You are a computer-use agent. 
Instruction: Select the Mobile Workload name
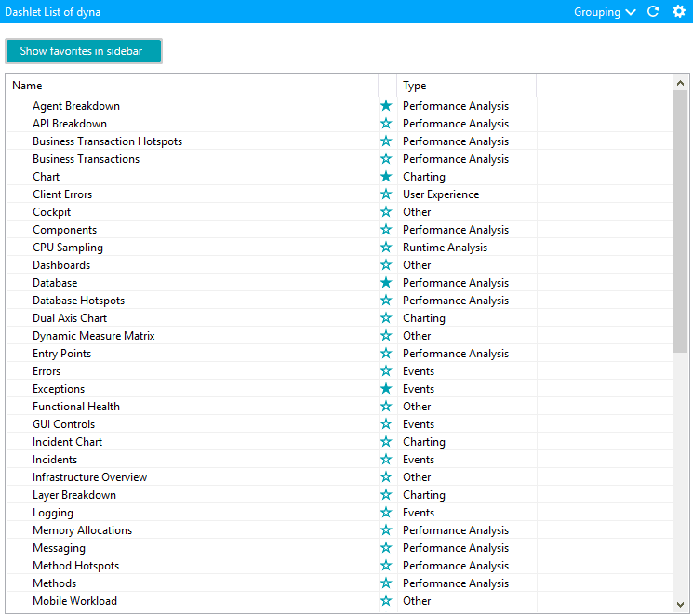(x=74, y=601)
